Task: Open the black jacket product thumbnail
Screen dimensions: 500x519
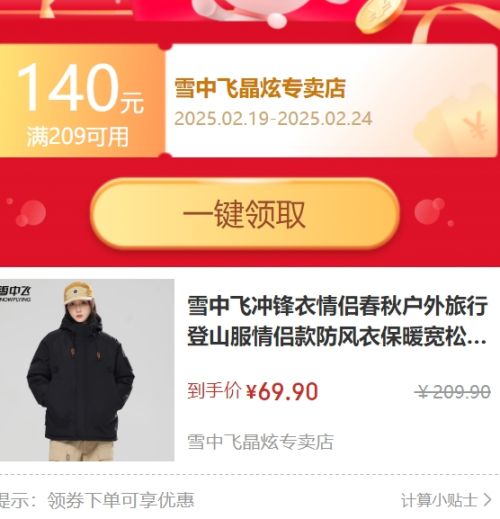Action: (x=87, y=370)
